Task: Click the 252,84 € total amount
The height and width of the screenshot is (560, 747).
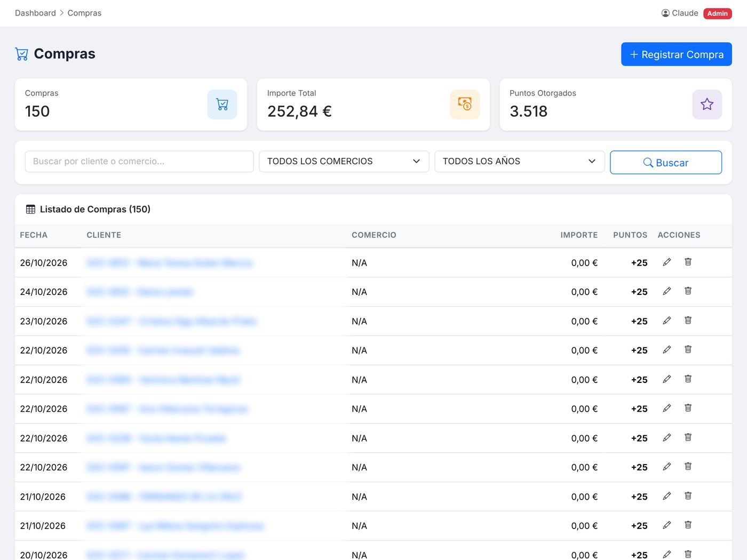Action: pos(299,111)
